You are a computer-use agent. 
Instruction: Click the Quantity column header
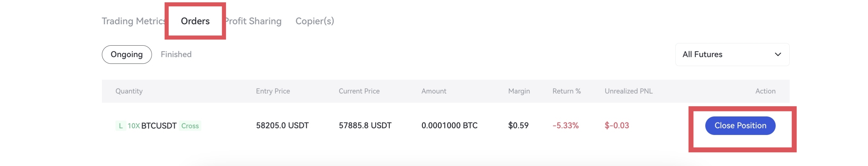[x=129, y=91]
